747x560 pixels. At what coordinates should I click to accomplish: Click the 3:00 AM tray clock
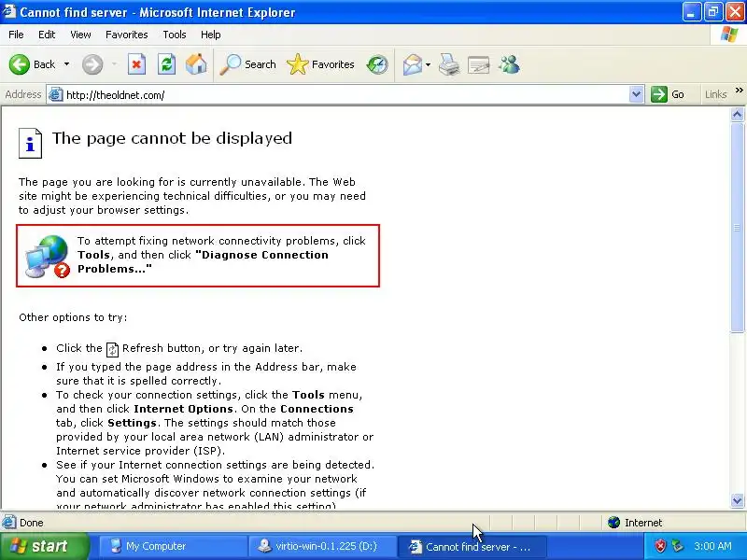pos(712,546)
